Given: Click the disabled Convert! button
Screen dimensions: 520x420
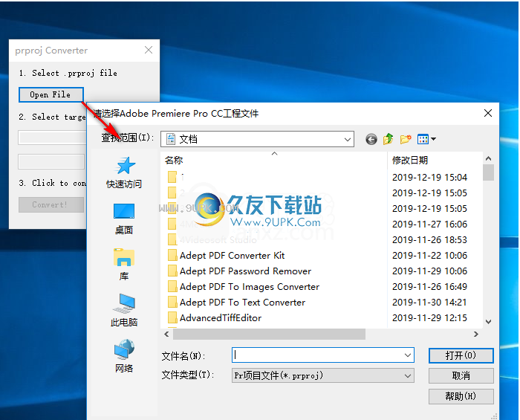Looking at the screenshot, I should pyautogui.click(x=51, y=204).
